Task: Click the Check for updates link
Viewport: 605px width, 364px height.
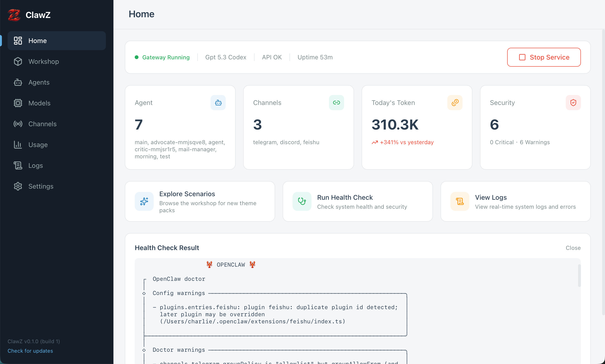Action: [x=30, y=351]
